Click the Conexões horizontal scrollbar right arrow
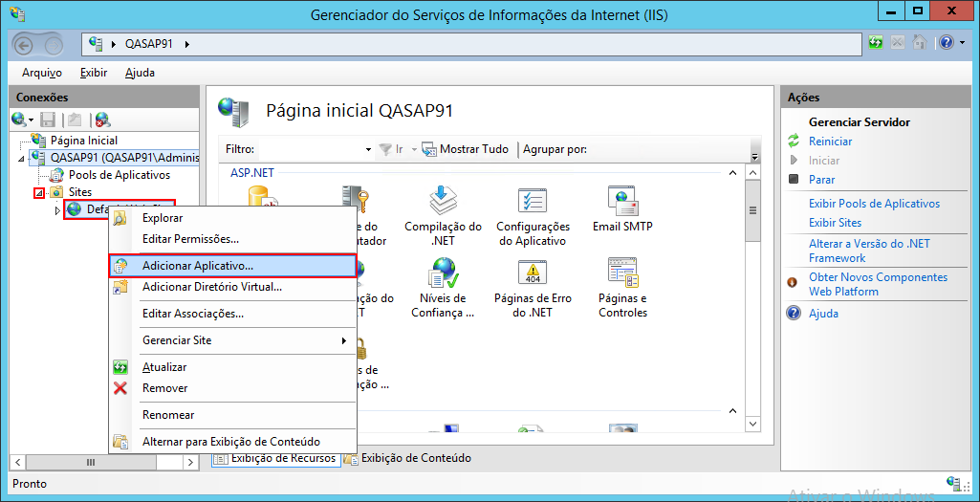980x502 pixels. (191, 462)
